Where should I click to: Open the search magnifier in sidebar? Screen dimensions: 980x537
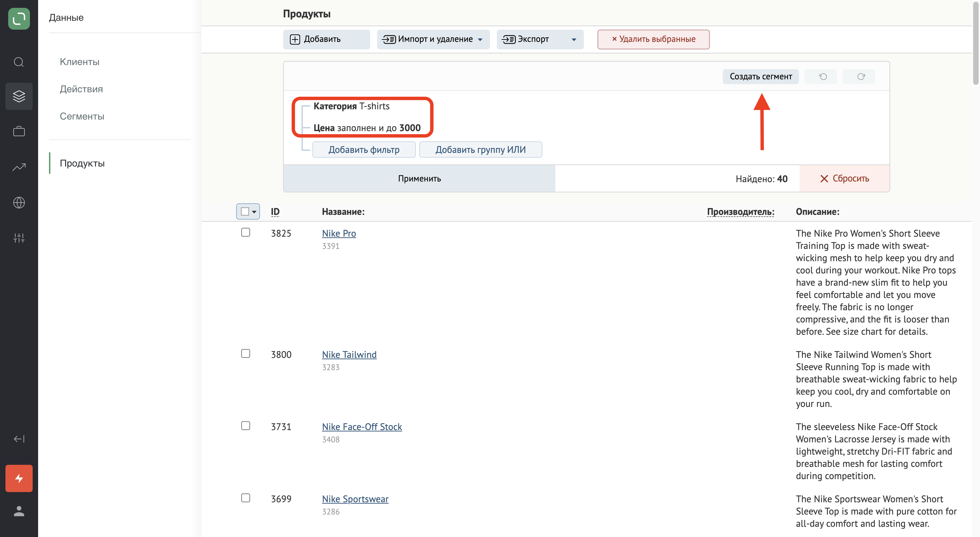click(x=19, y=62)
